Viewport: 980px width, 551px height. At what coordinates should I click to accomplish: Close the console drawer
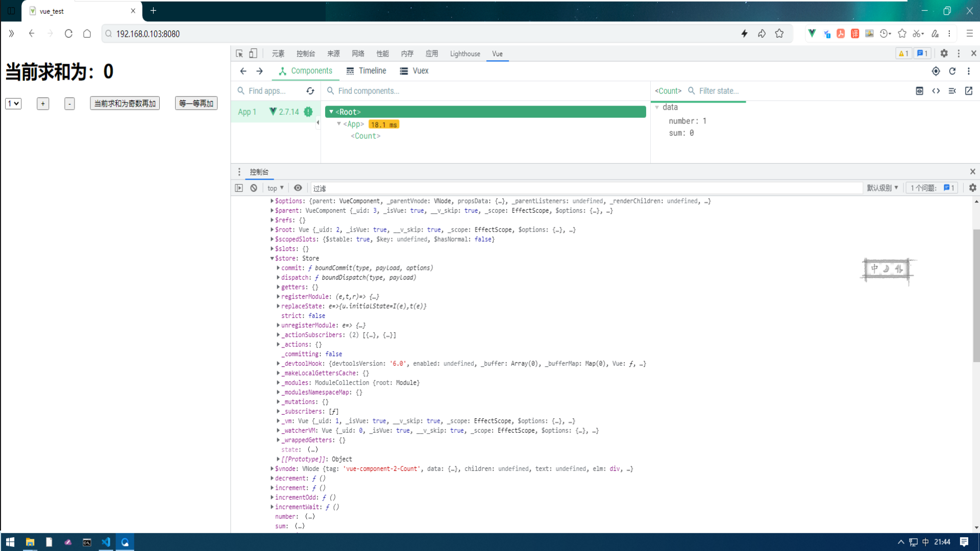(x=973, y=171)
